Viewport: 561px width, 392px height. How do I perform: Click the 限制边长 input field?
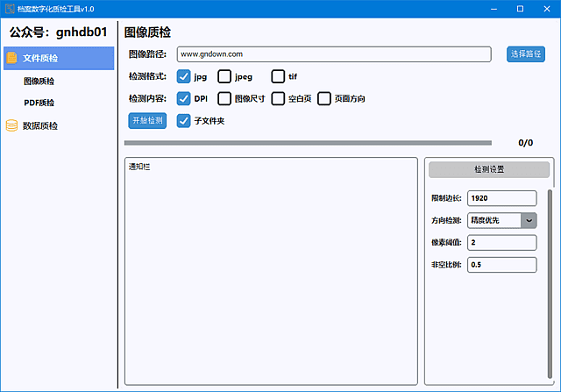501,198
